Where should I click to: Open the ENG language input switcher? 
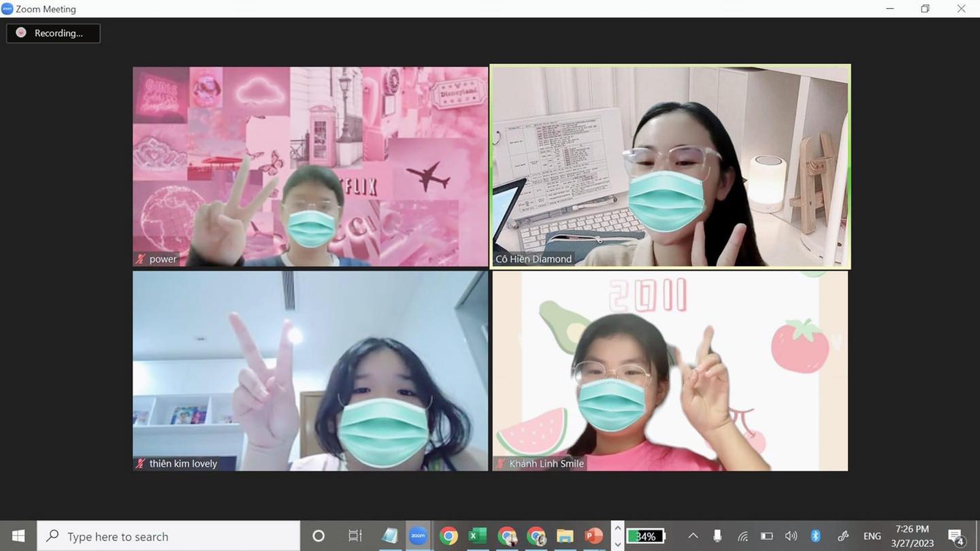(x=872, y=536)
